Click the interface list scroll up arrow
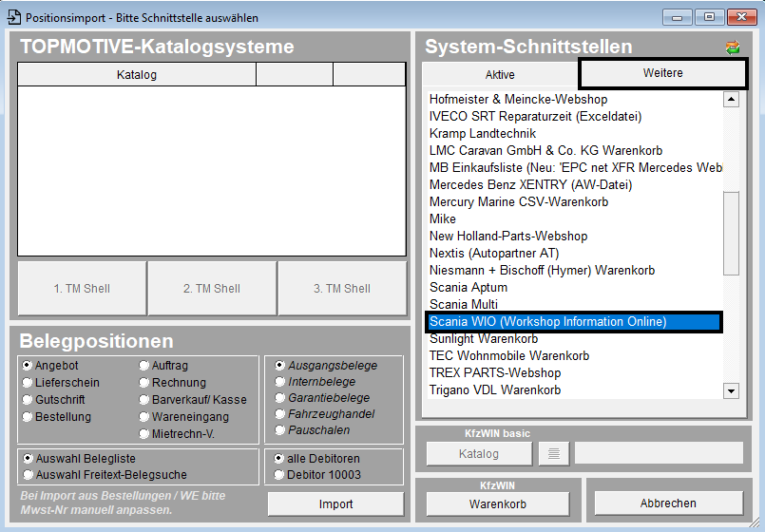The height and width of the screenshot is (532, 765). click(731, 100)
